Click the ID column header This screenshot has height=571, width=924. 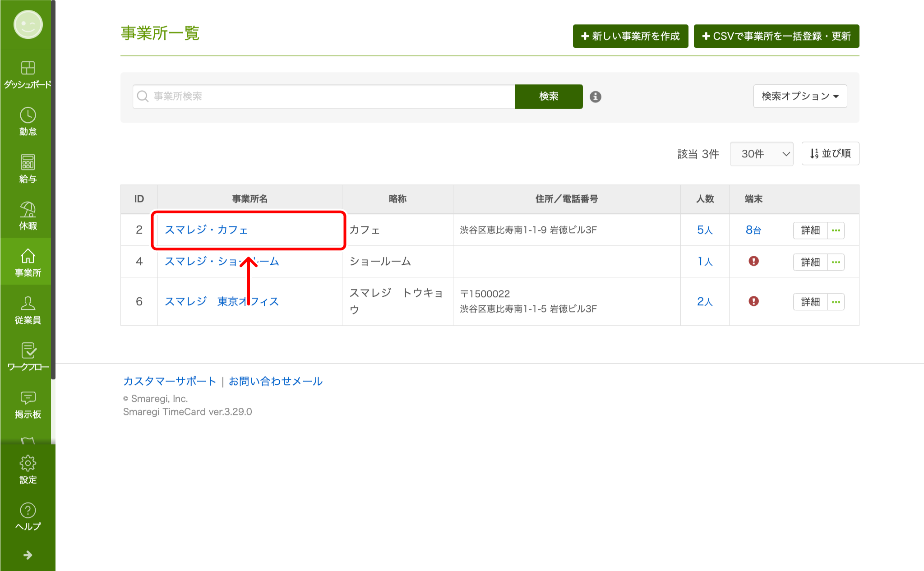click(139, 199)
